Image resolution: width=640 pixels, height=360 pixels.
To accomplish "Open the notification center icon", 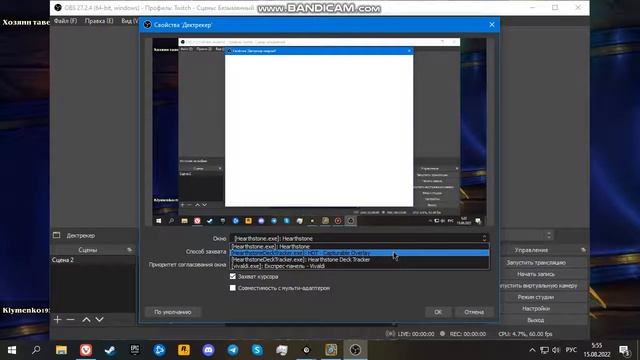I will click(624, 350).
